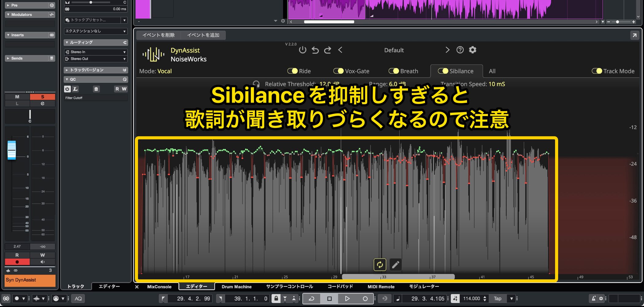The width and height of the screenshot is (644, 307).
Task: Open the コードパッド tab
Action: [x=340, y=287]
